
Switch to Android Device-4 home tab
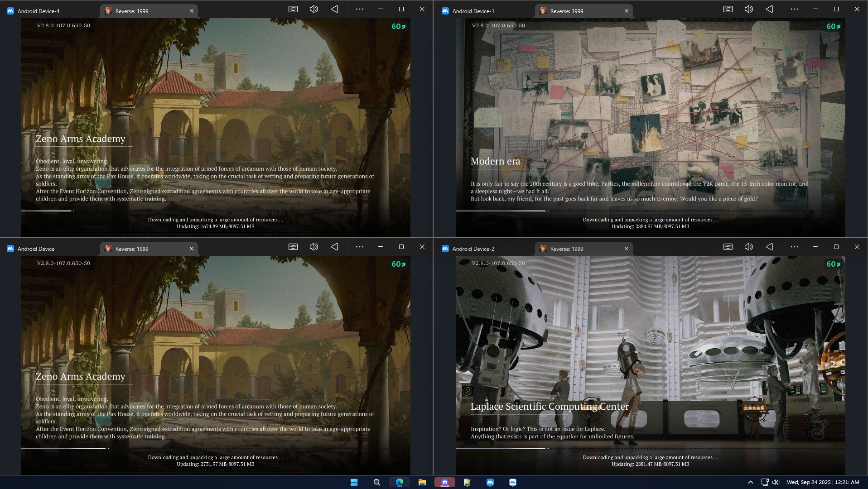[x=50, y=11]
